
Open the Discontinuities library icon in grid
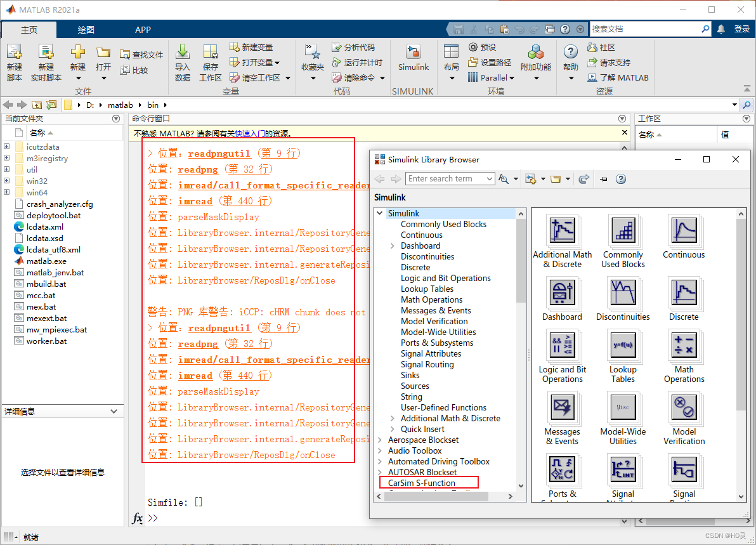(x=623, y=299)
